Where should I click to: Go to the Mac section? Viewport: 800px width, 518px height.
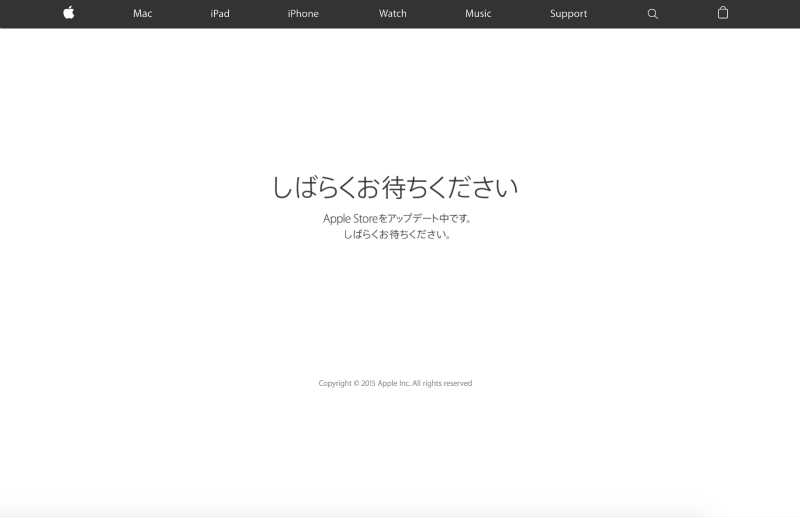(x=142, y=14)
